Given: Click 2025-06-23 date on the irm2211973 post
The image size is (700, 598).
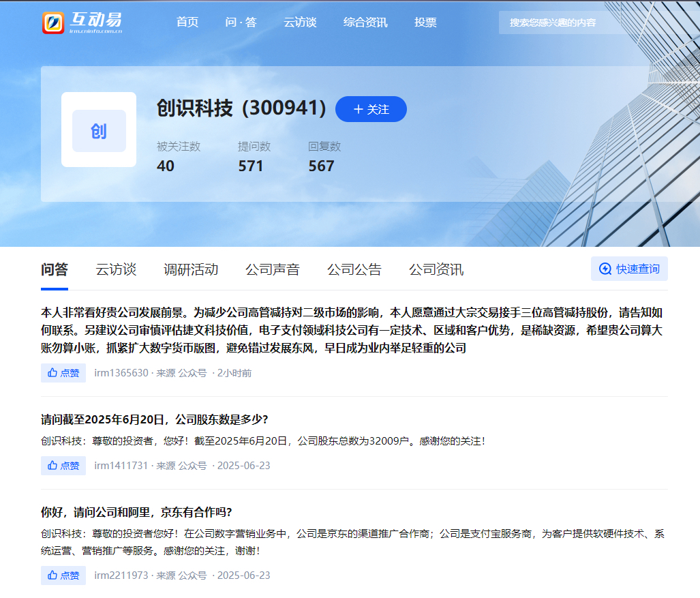Looking at the screenshot, I should [244, 575].
